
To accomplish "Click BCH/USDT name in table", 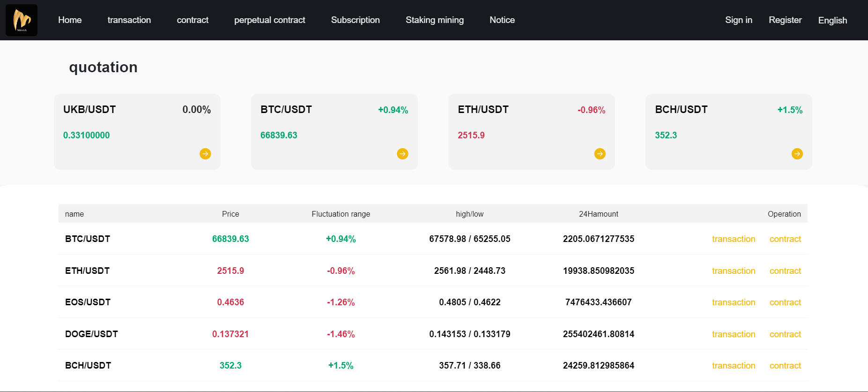I will click(88, 365).
